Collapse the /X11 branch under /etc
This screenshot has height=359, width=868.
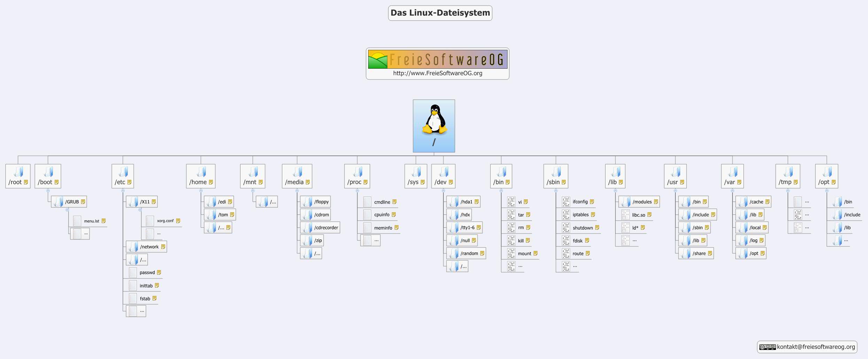point(140,210)
